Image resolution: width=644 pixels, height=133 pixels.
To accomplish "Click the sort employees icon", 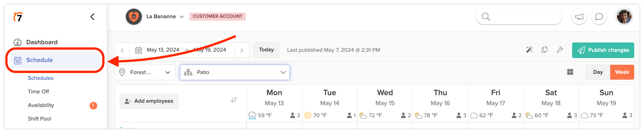I will click(234, 100).
